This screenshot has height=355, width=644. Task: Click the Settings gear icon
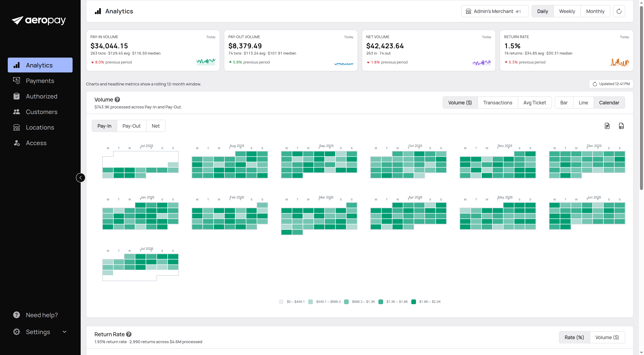[17, 332]
